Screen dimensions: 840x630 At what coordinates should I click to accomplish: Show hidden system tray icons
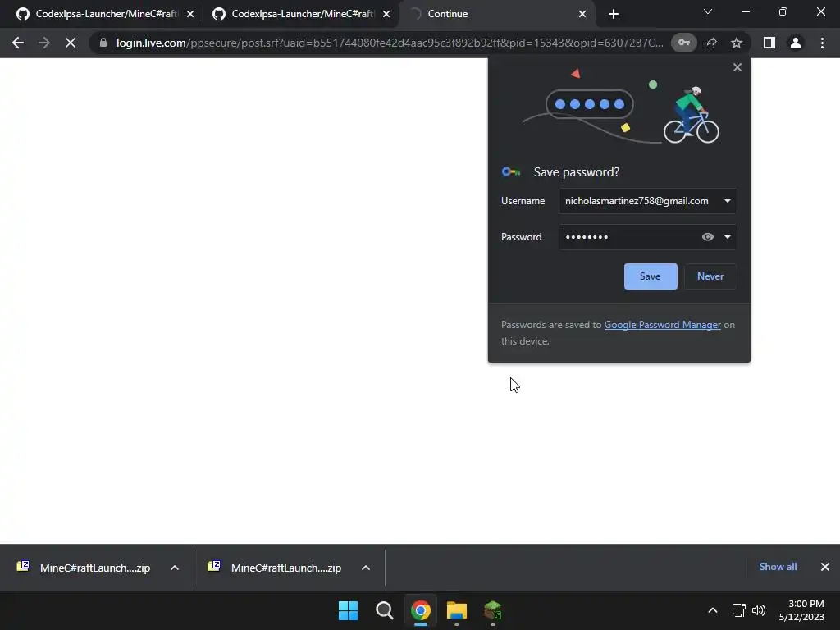pos(713,610)
